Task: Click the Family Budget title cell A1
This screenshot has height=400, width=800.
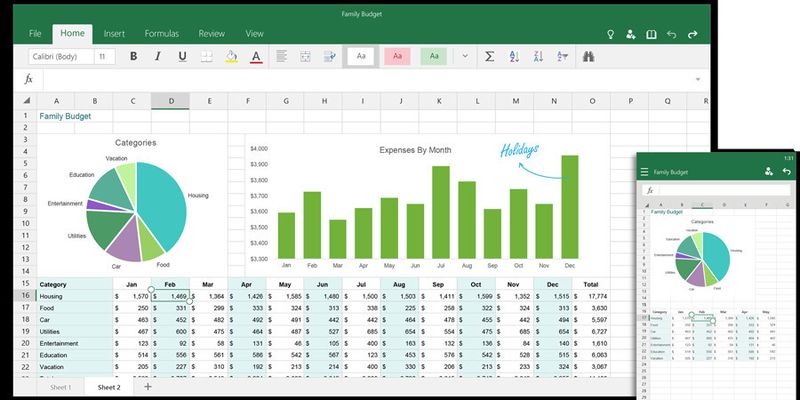Action: point(65,116)
